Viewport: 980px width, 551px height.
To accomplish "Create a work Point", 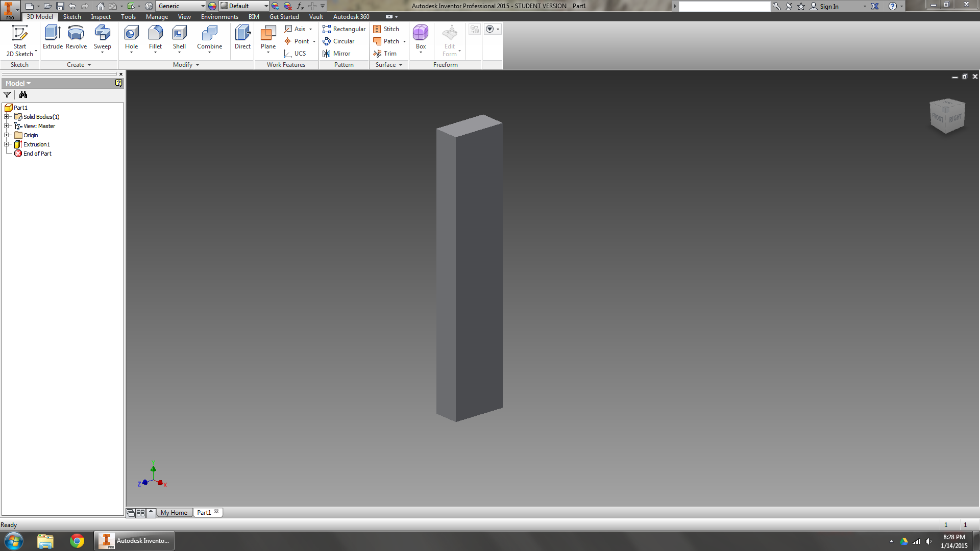I will [297, 41].
